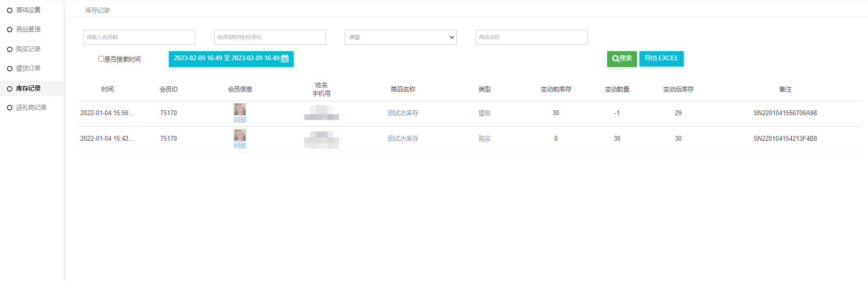Screen dimensions: 868x281
Task: Click the circle icon beside 提货订单
Action: tap(10, 69)
